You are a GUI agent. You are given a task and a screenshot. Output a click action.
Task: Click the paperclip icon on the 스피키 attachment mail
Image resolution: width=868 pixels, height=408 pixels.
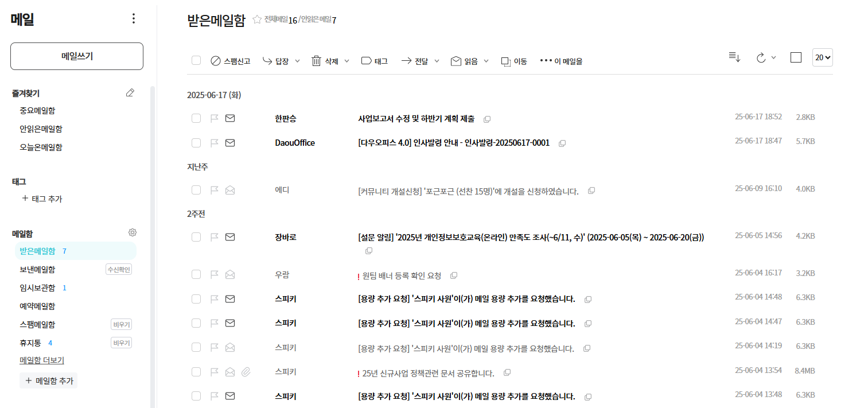[247, 372]
